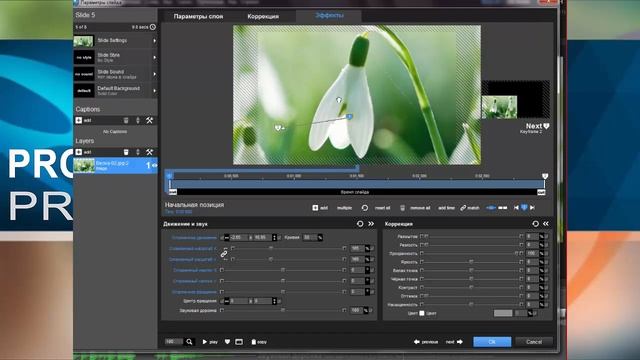The height and width of the screenshot is (360, 640).
Task: Click the heart-shaped keyframe icon near play
Action: [x=227, y=342]
